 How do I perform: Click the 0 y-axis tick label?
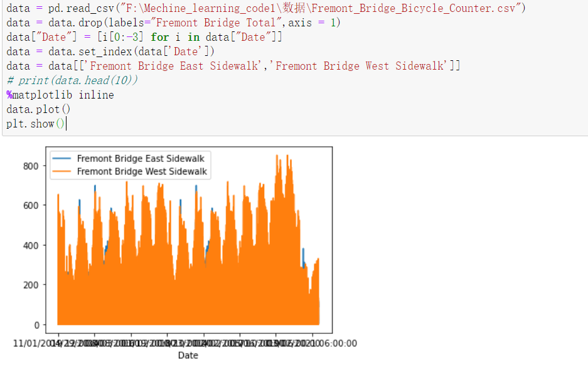(x=36, y=325)
